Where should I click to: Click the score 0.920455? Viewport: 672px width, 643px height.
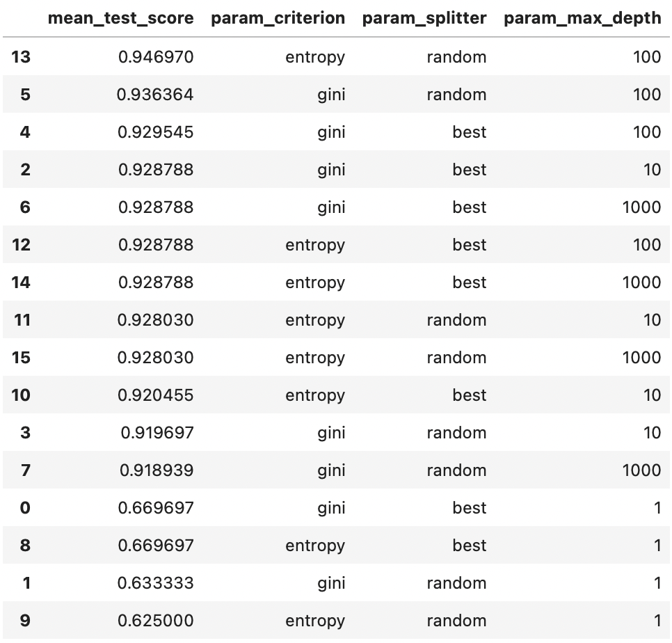156,395
